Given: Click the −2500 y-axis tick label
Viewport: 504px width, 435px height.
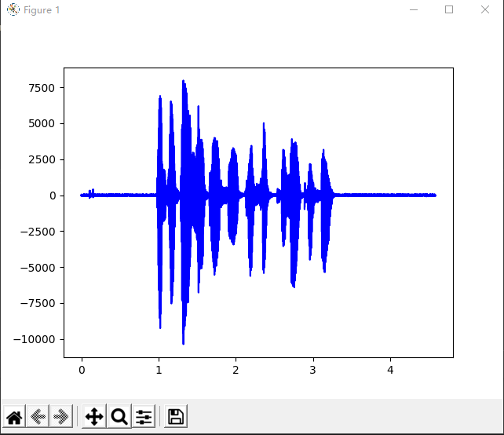Looking at the screenshot, I should click(x=38, y=232).
